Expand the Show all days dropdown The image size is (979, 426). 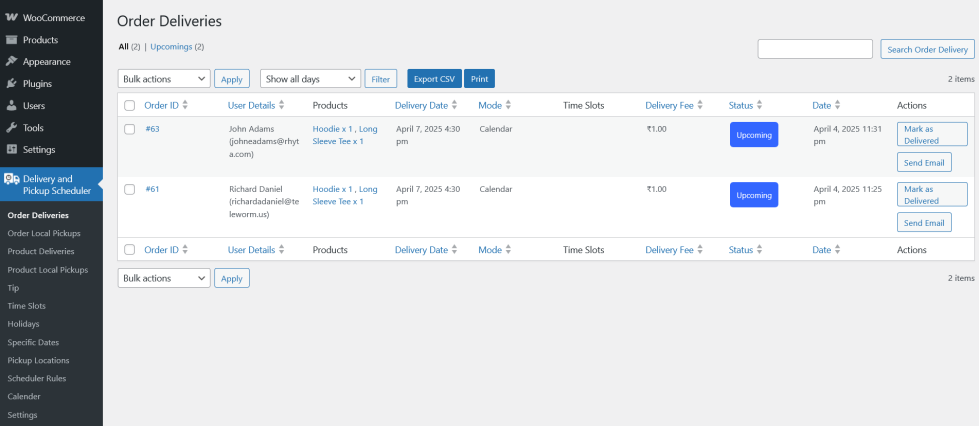[310, 79]
